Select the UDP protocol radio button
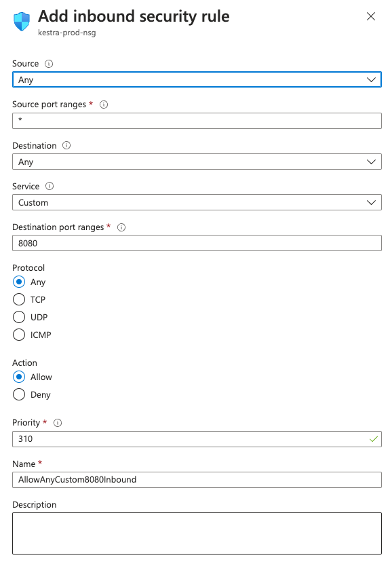The image size is (392, 564). (x=19, y=317)
